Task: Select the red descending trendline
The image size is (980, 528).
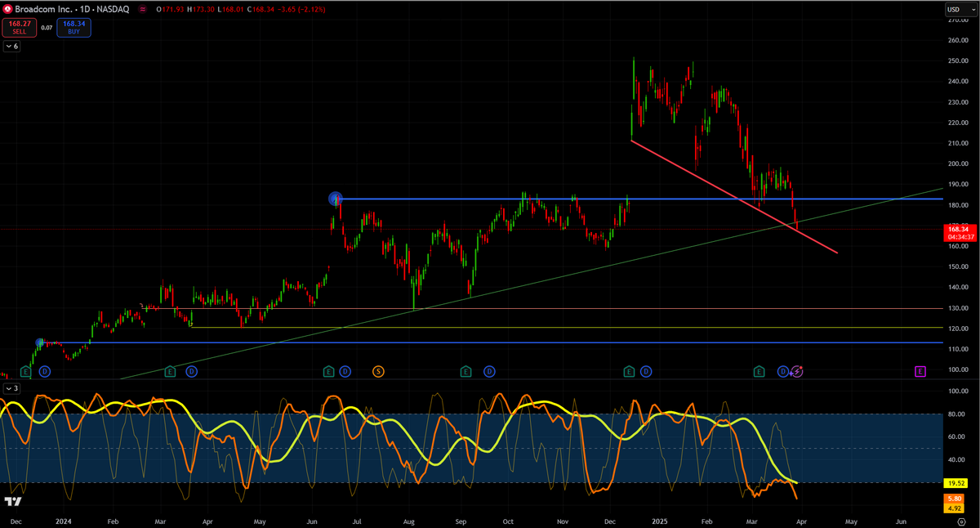Action: pos(734,197)
